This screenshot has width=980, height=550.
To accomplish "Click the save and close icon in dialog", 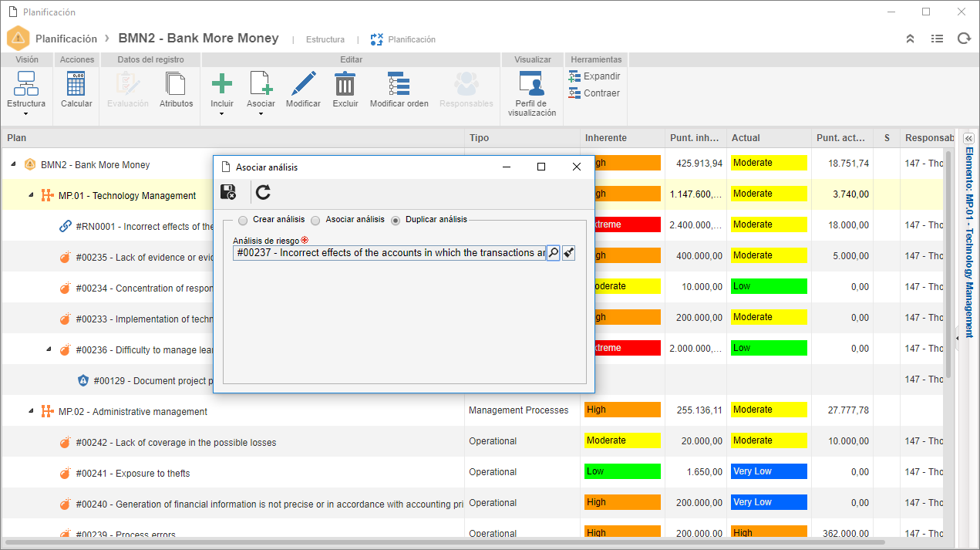I will (228, 192).
